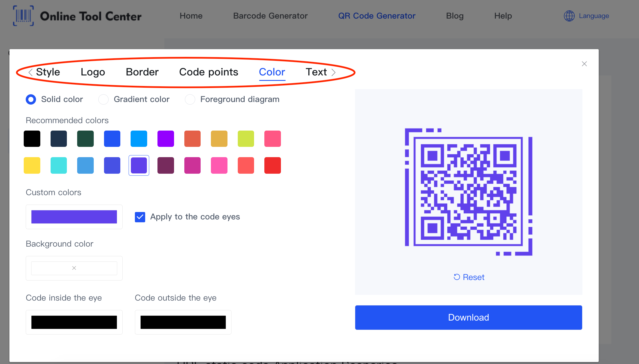The image size is (639, 364).
Task: Select the QR code Reset button
Action: (x=468, y=277)
